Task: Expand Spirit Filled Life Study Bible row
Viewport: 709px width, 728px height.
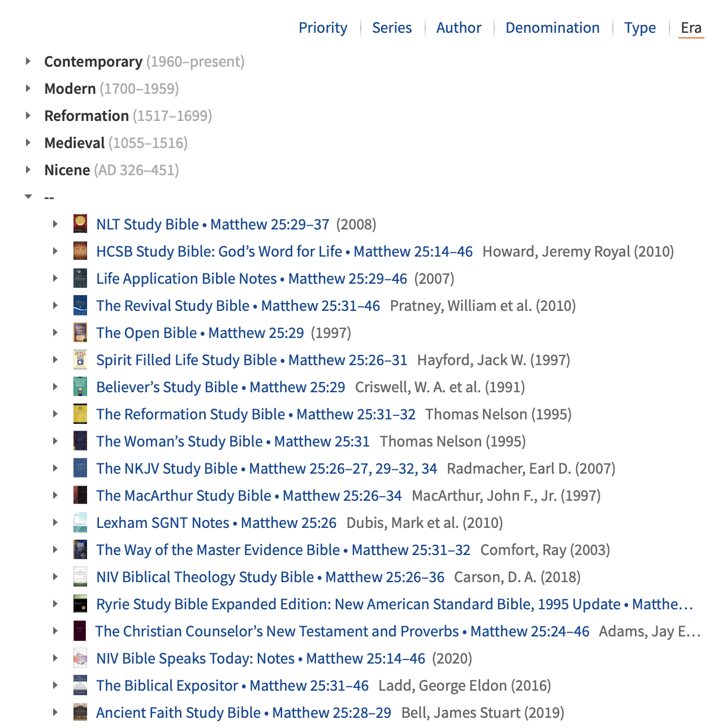Action: point(55,359)
